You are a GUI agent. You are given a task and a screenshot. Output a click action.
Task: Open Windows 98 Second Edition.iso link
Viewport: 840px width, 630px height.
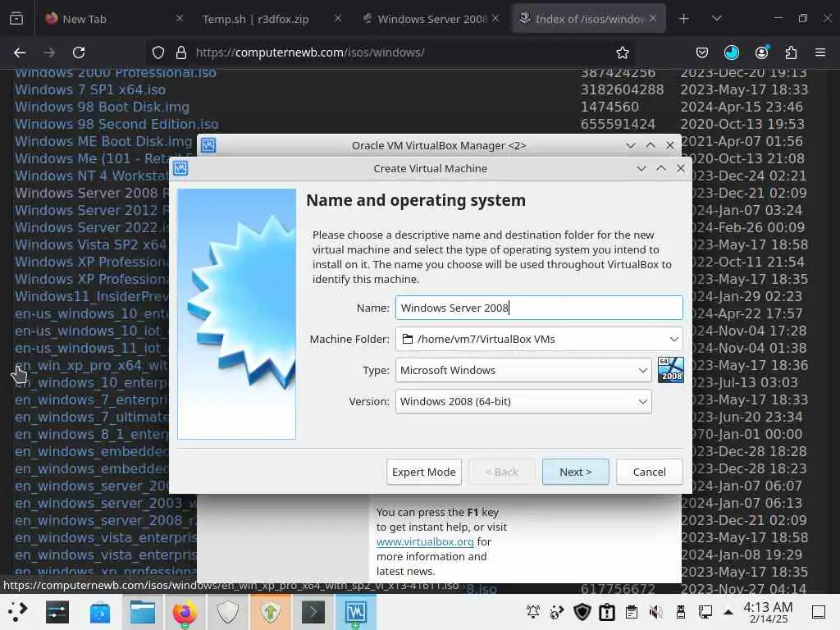(x=116, y=124)
